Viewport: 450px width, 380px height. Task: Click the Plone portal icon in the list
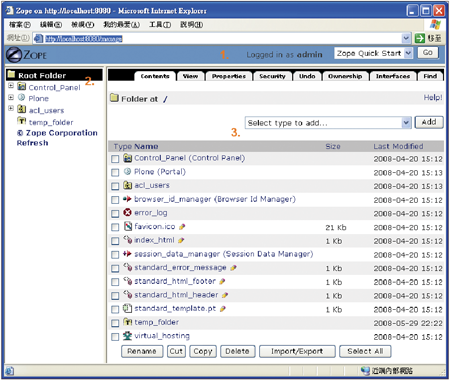[x=127, y=171]
